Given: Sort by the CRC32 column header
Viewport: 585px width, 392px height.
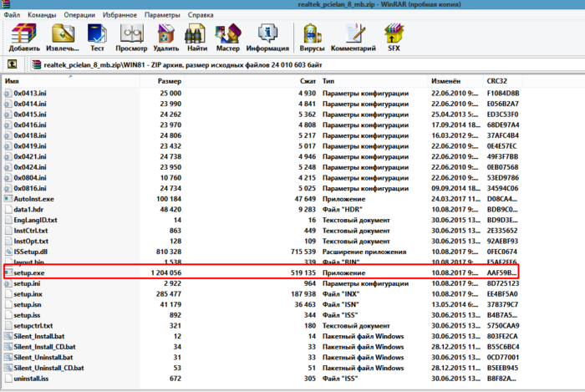Looking at the screenshot, I should coord(503,81).
